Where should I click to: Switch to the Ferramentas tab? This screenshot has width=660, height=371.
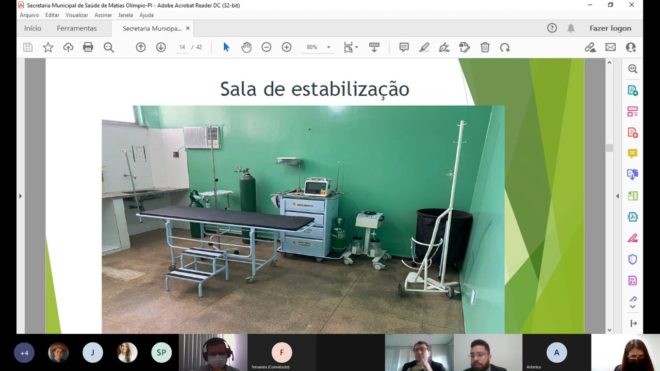77,28
